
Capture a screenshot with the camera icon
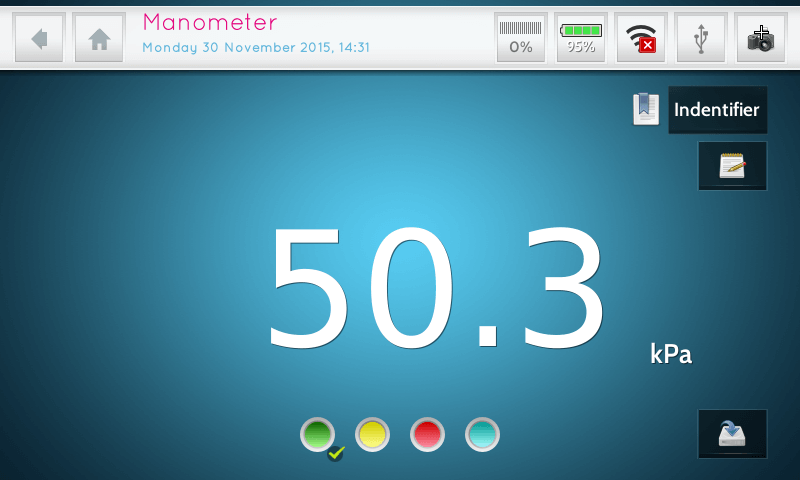tap(760, 38)
